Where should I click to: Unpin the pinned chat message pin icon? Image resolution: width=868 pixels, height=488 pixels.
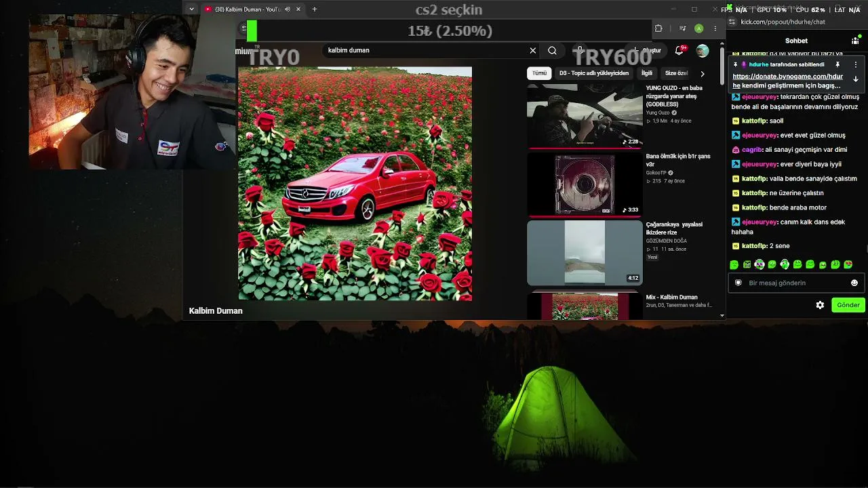pyautogui.click(x=837, y=64)
